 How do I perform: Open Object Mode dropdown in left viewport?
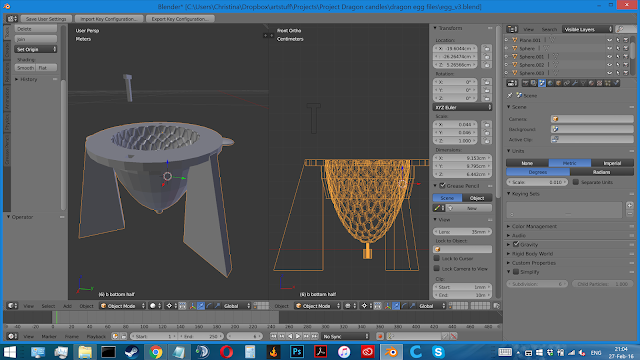pos(122,306)
